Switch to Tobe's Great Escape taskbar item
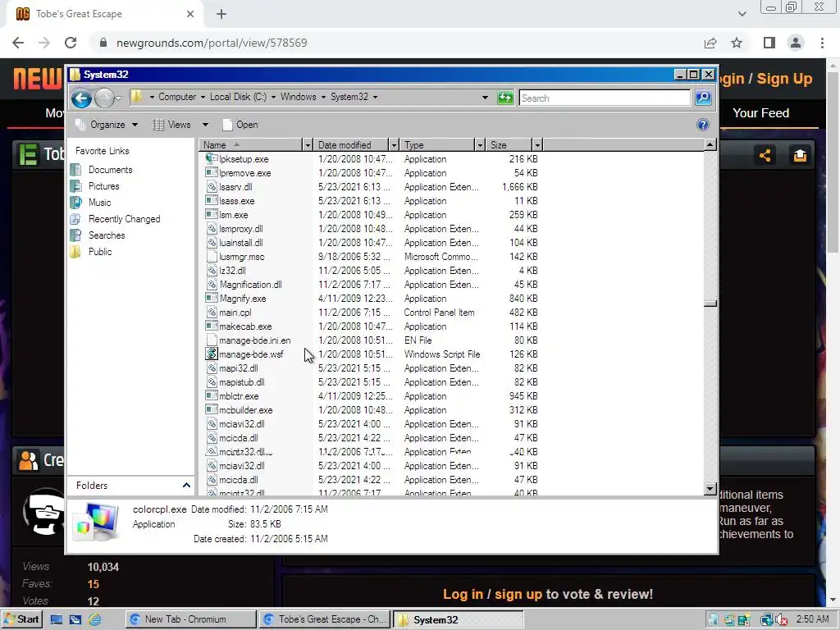Viewport: 840px width, 630px height. [325, 620]
